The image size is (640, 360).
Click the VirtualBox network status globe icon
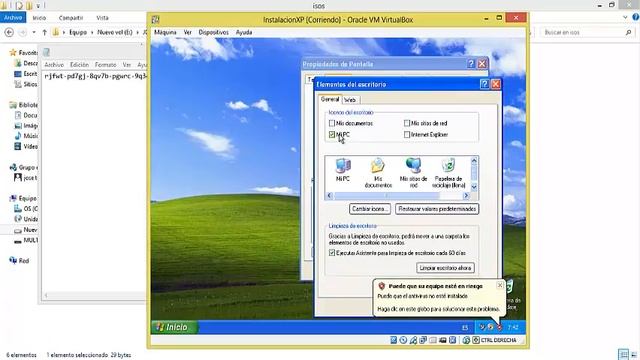(x=466, y=340)
